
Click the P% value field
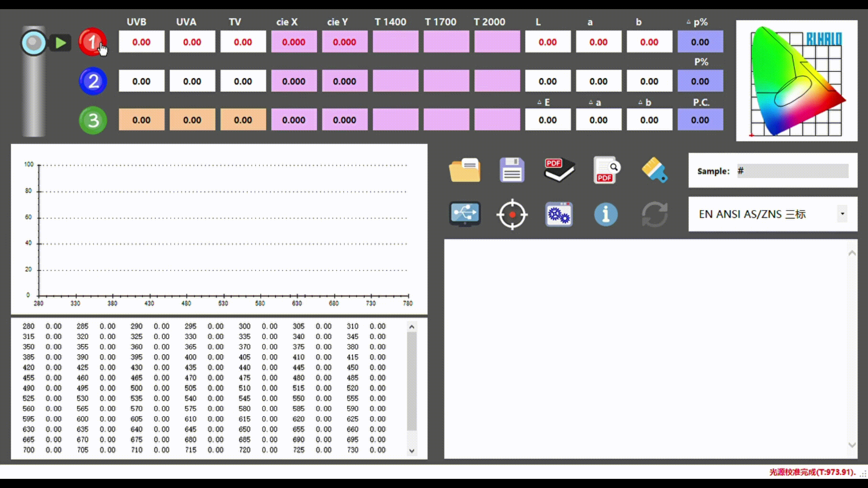tap(701, 81)
